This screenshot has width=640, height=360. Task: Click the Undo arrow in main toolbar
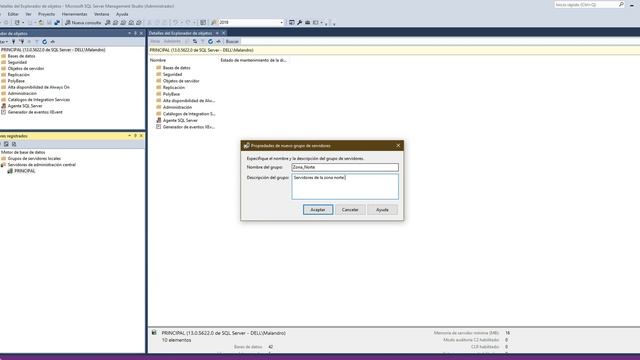coord(176,22)
